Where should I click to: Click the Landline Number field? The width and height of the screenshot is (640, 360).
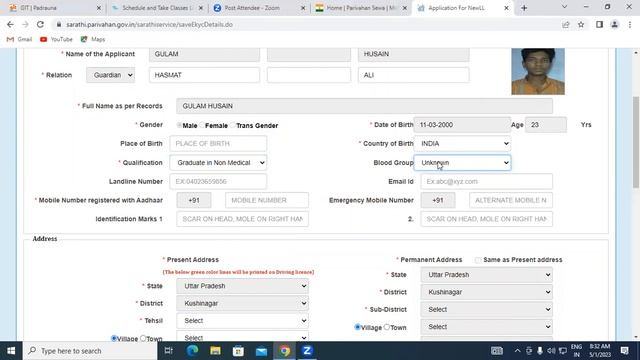[218, 181]
